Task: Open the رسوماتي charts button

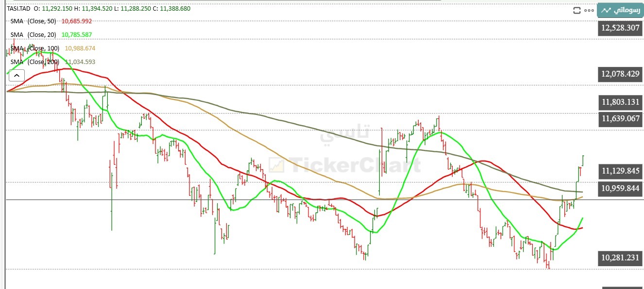Action: [x=620, y=10]
